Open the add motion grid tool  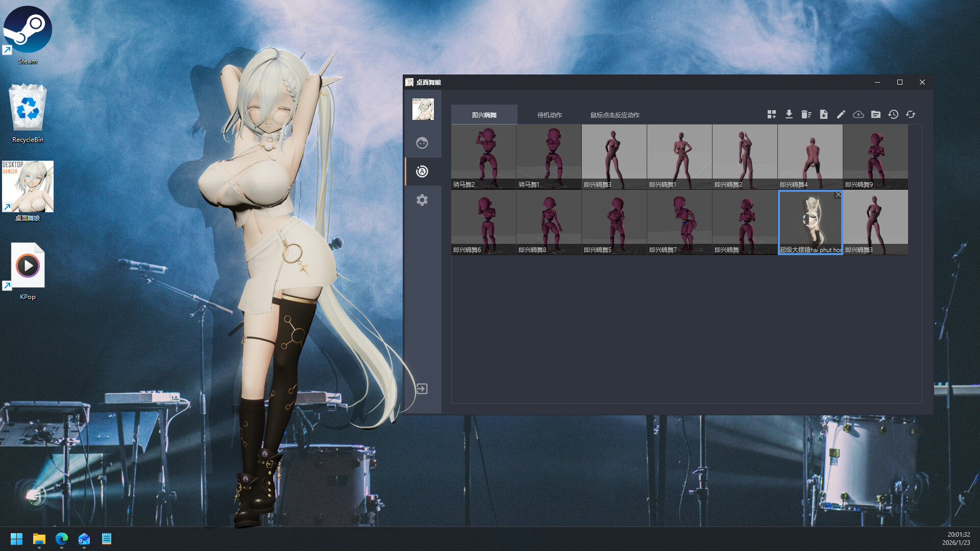pos(771,114)
